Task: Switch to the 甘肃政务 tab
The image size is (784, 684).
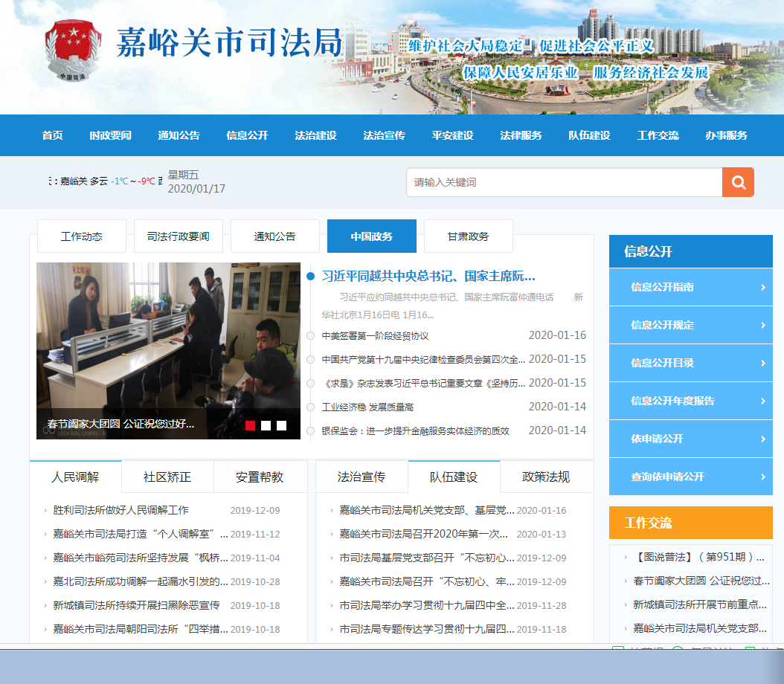Action: 468,236
